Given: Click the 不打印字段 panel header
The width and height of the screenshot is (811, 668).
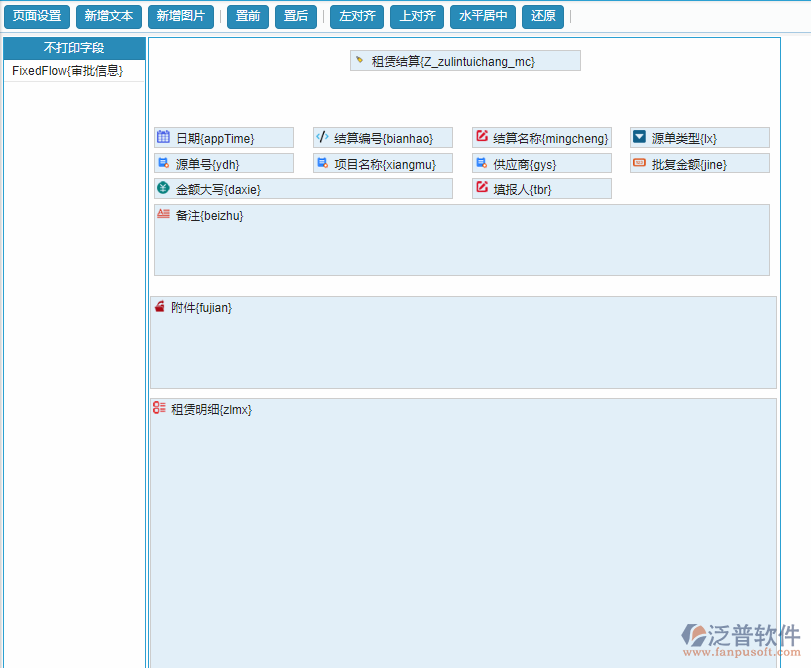Looking at the screenshot, I should [73, 47].
